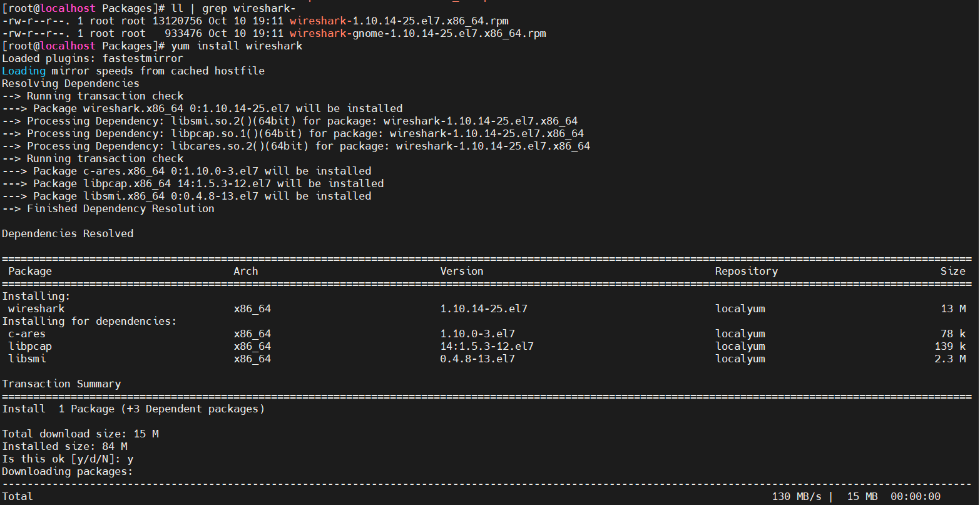
Task: Click the 'Repository' column header
Action: pos(747,271)
